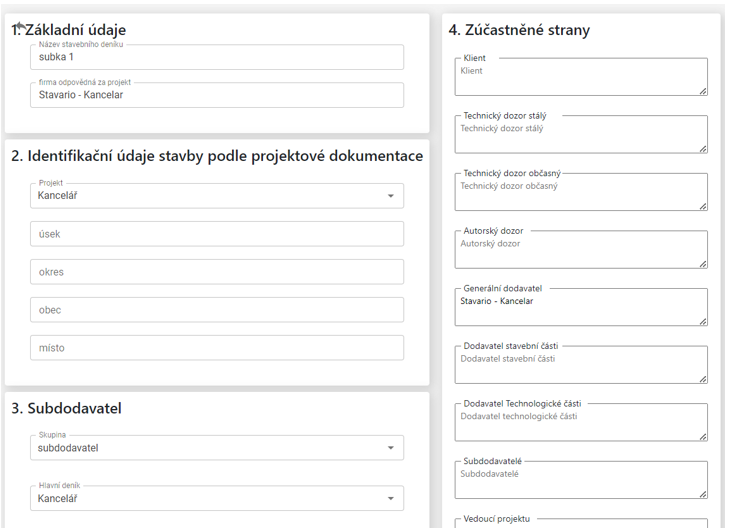This screenshot has height=531, width=729.
Task: Click the Generální dodavatel resize handle
Action: tap(703, 322)
